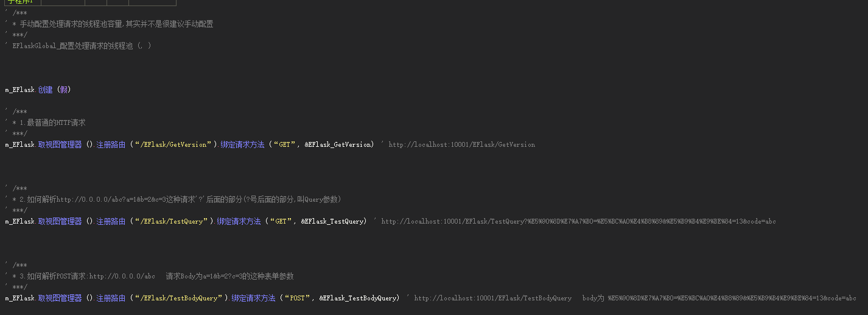Viewport: 868px width, 315px height.
Task: Click the TestQuery URL comment with encoded parameters
Action: pyautogui.click(x=578, y=221)
